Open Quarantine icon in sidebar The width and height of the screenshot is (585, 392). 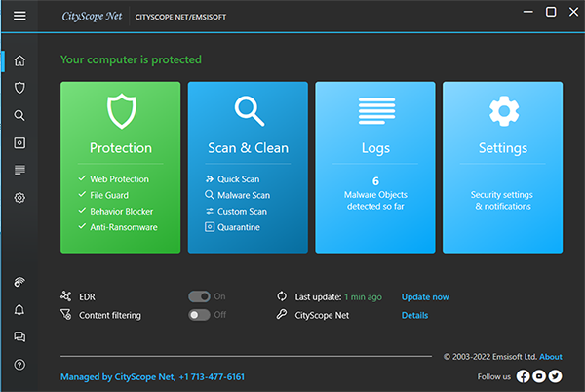tap(19, 142)
